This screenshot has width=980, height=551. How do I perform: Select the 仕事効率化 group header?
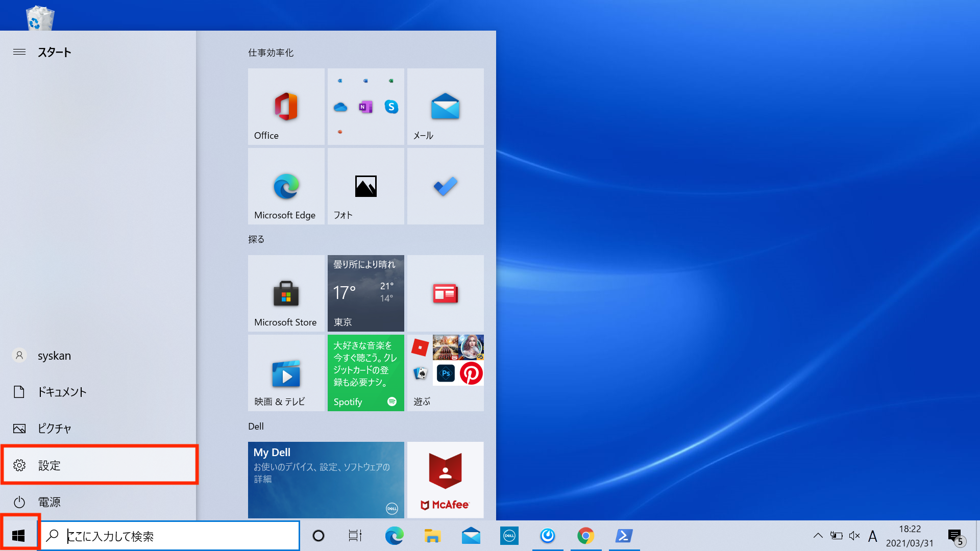click(271, 53)
